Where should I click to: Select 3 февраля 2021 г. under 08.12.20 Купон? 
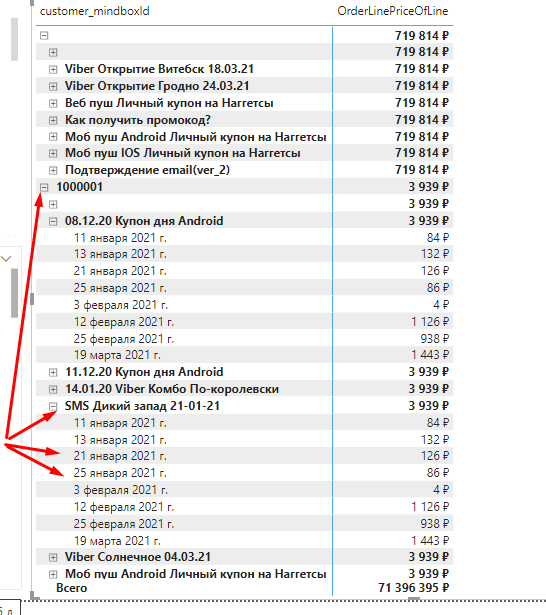coord(120,305)
